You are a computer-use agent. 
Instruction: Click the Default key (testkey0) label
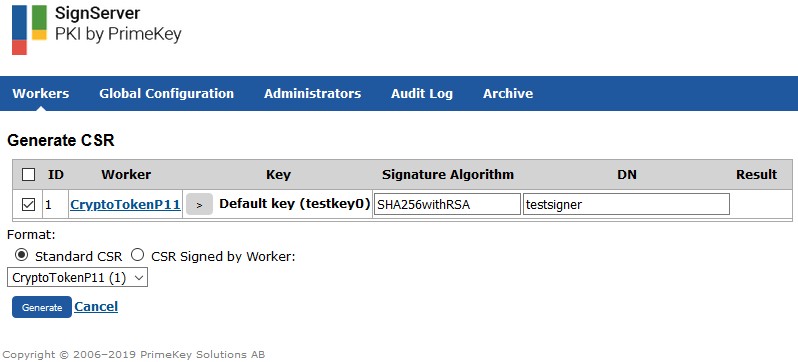click(295, 204)
